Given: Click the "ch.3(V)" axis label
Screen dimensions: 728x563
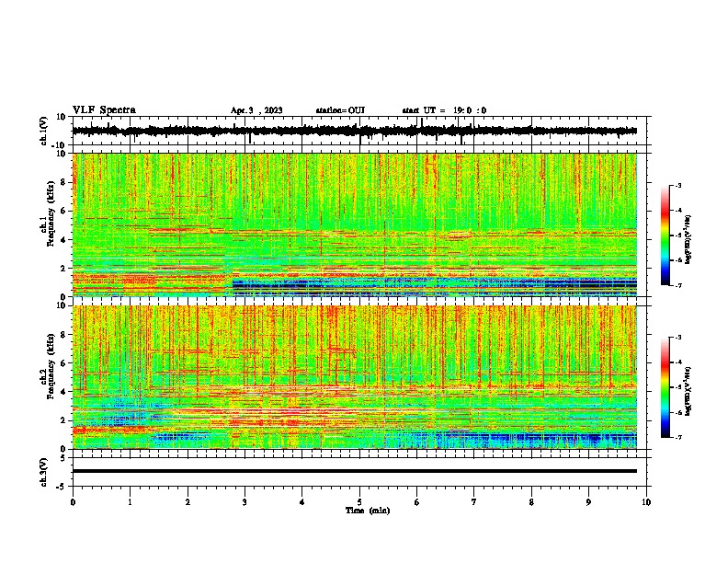Looking at the screenshot, I should [x=44, y=472].
